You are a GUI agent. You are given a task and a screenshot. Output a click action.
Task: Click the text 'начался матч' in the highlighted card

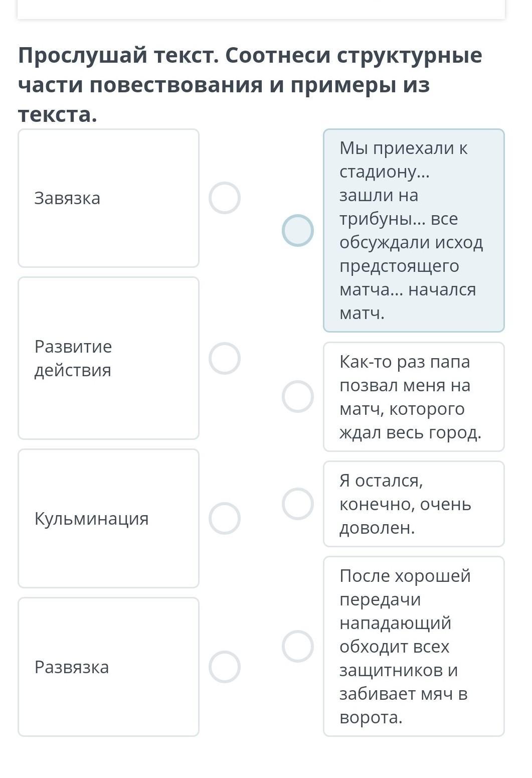coord(407,301)
